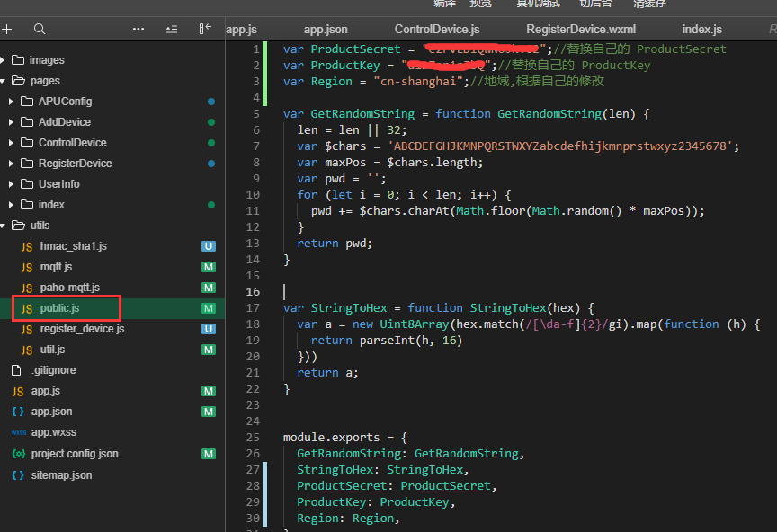Click the blue status dot of RegisterDevice

coord(211,164)
